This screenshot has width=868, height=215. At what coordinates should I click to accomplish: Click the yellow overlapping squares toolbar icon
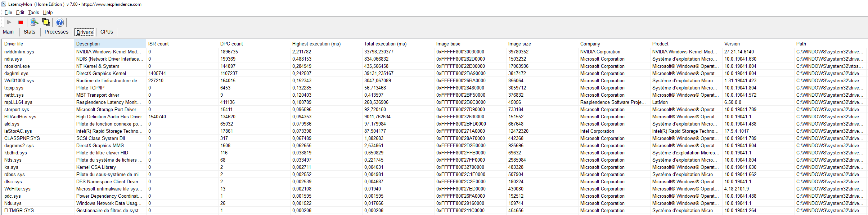coord(46,22)
